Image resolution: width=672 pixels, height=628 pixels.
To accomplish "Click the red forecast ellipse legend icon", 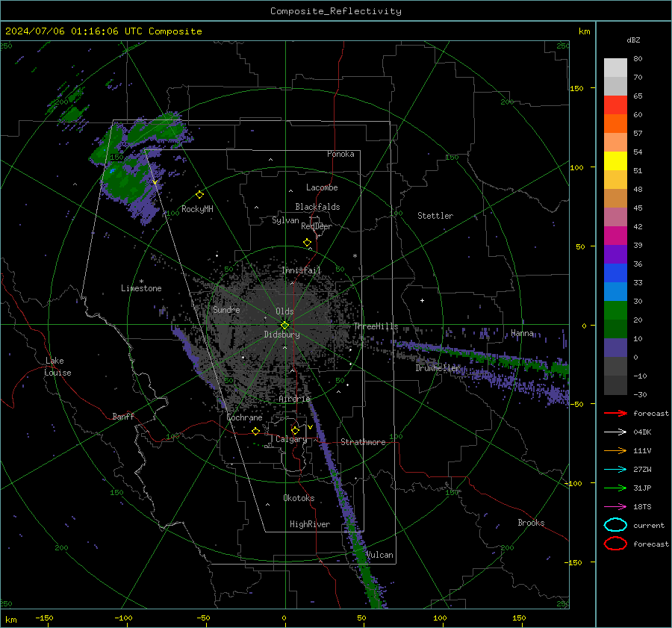I will pyautogui.click(x=615, y=544).
